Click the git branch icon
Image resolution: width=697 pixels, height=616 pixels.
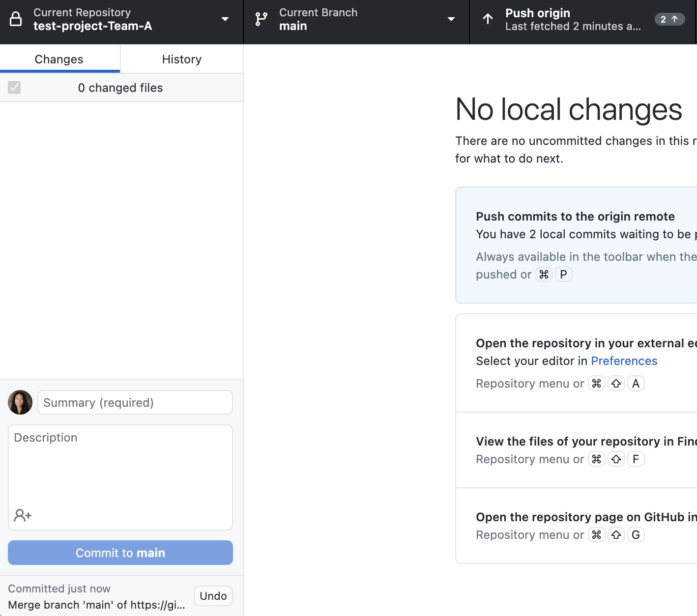[261, 19]
